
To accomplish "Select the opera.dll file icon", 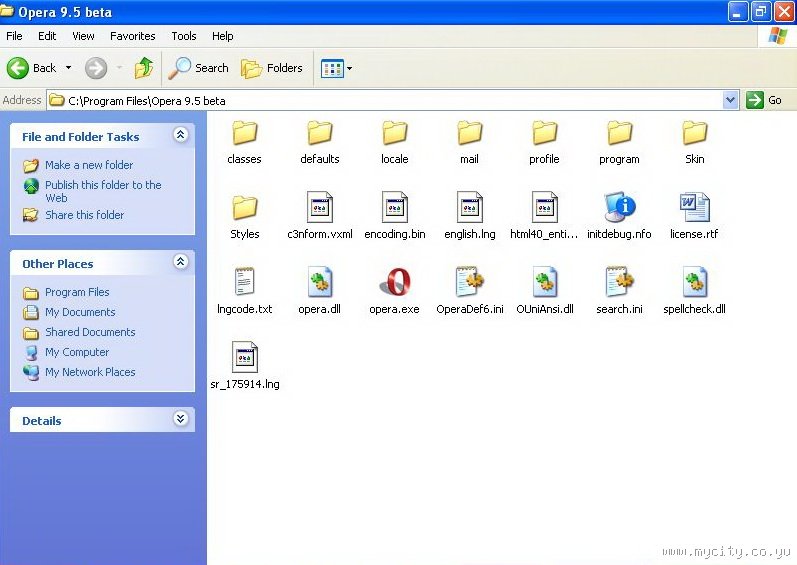I will (x=320, y=282).
